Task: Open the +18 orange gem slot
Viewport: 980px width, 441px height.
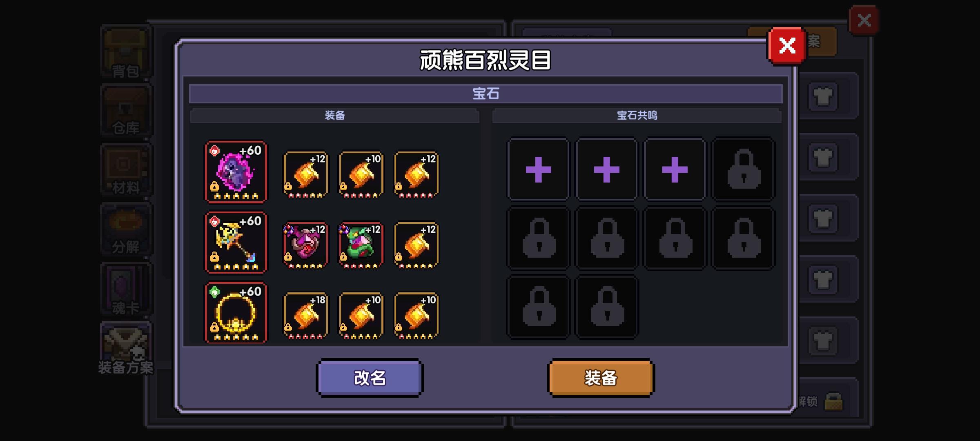Action: pyautogui.click(x=305, y=316)
